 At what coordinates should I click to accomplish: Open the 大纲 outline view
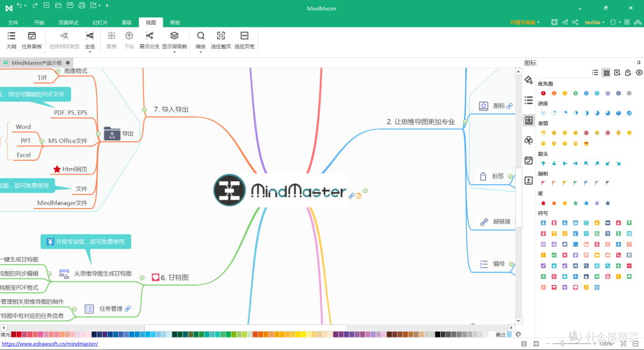click(x=11, y=41)
